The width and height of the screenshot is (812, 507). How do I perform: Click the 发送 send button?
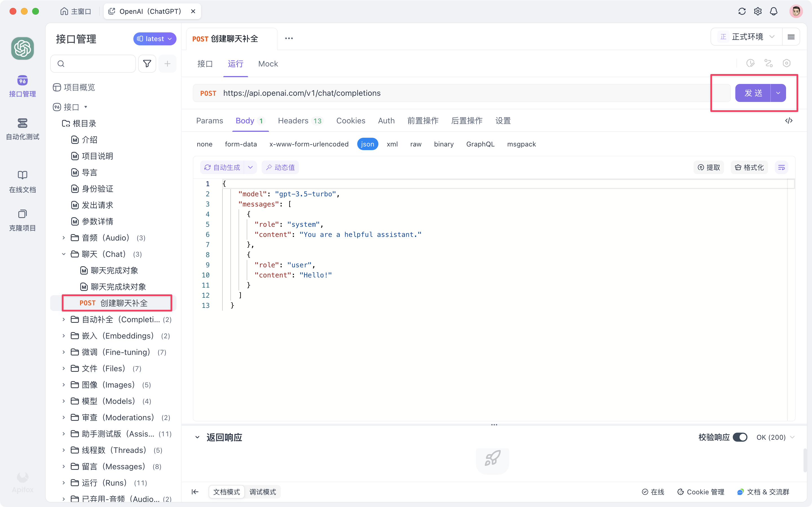click(754, 93)
